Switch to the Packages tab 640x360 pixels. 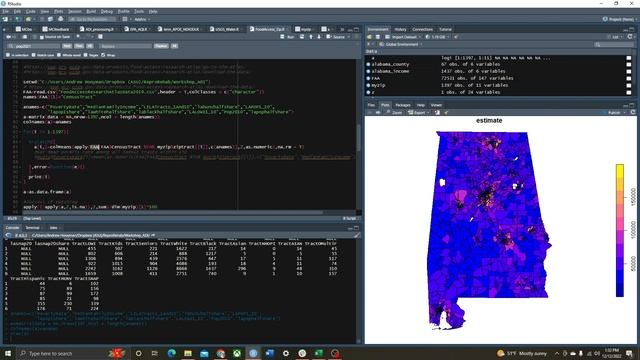click(402, 105)
